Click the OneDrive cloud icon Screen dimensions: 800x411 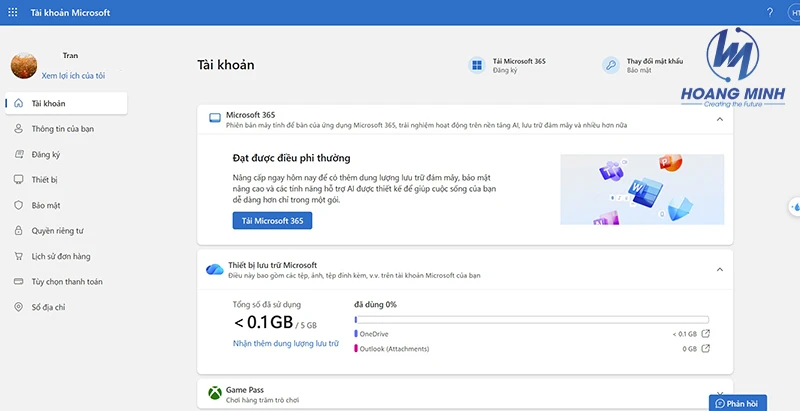(x=215, y=269)
